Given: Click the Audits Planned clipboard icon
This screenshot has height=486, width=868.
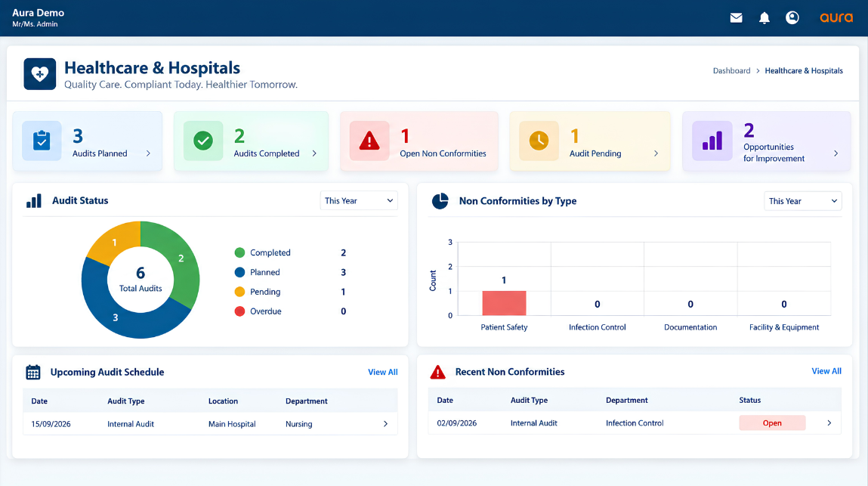Looking at the screenshot, I should pos(42,141).
